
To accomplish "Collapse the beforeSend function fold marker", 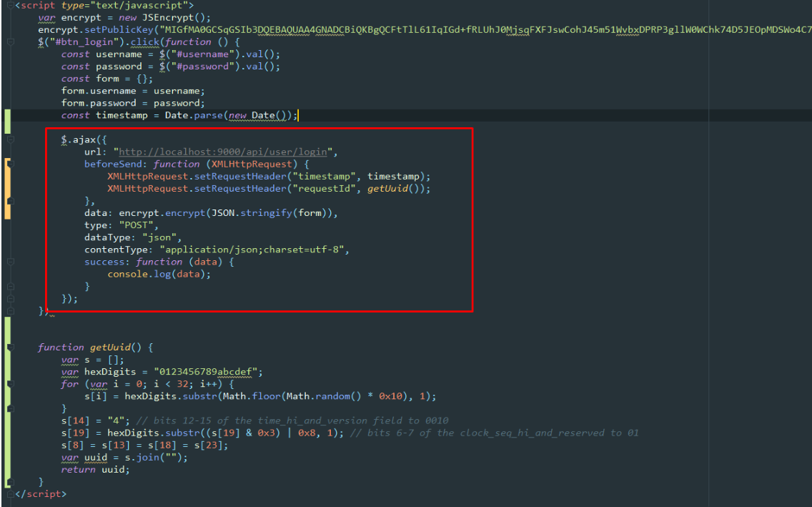I will point(10,164).
